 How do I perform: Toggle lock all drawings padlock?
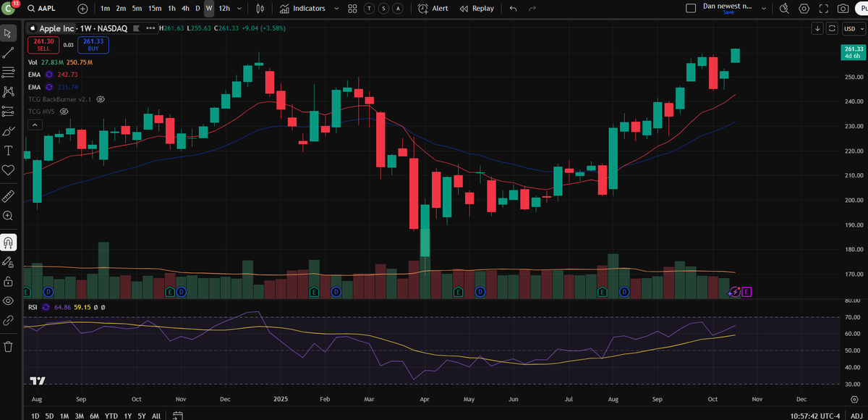point(9,281)
